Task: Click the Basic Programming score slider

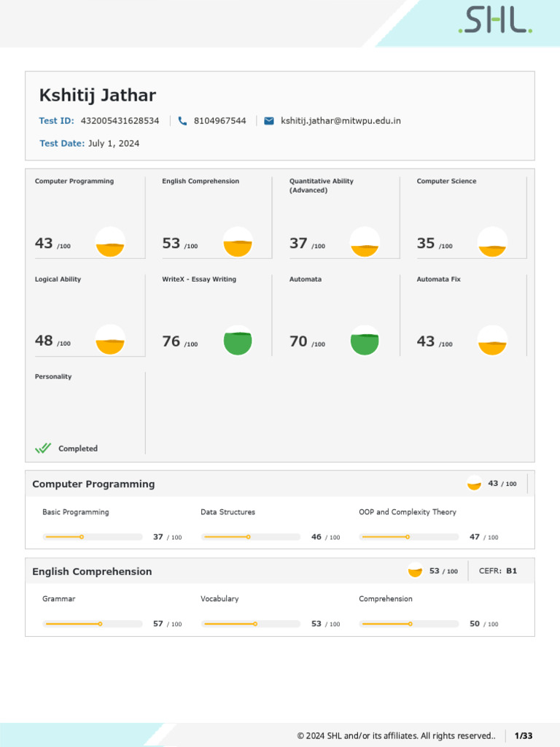Action: coord(93,537)
